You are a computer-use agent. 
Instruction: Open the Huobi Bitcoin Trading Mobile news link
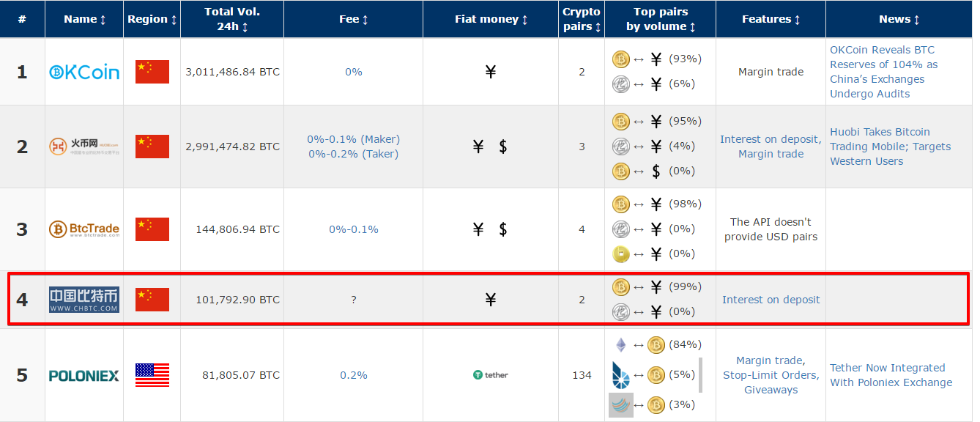(x=888, y=146)
